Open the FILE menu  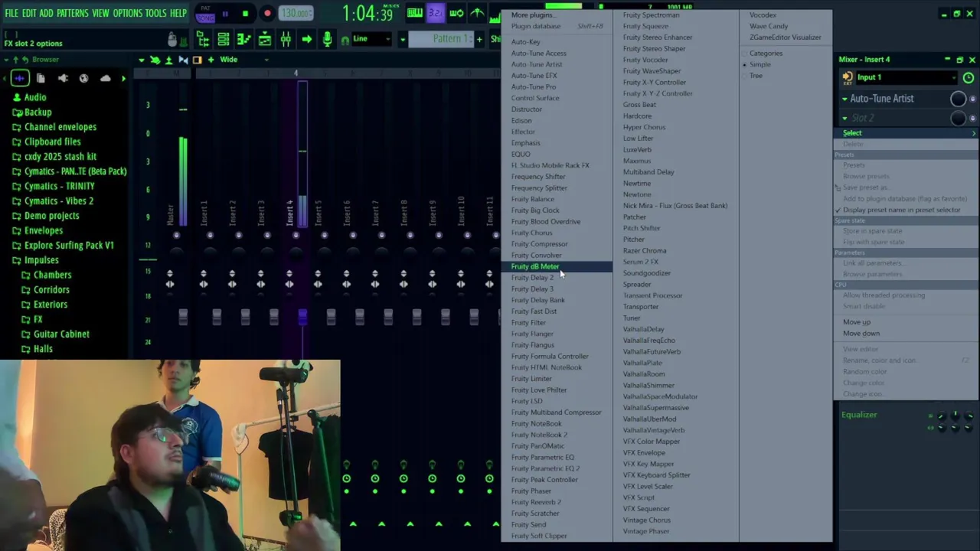11,14
